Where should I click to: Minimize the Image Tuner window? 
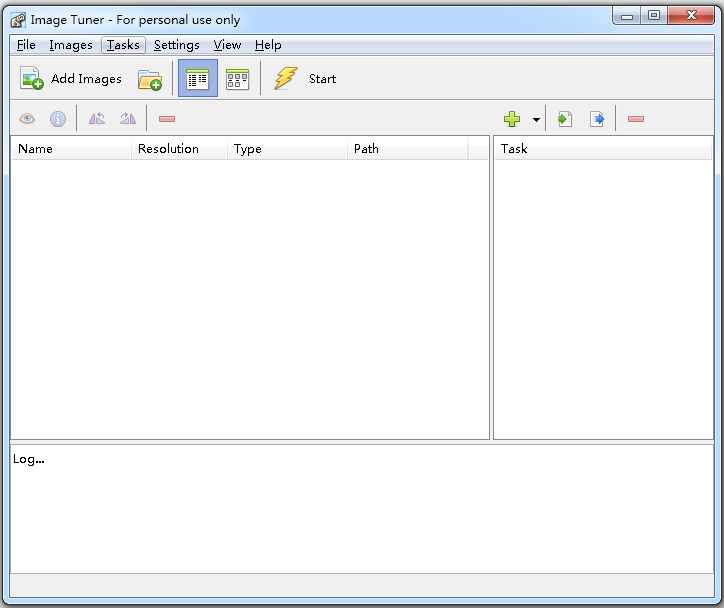click(627, 16)
